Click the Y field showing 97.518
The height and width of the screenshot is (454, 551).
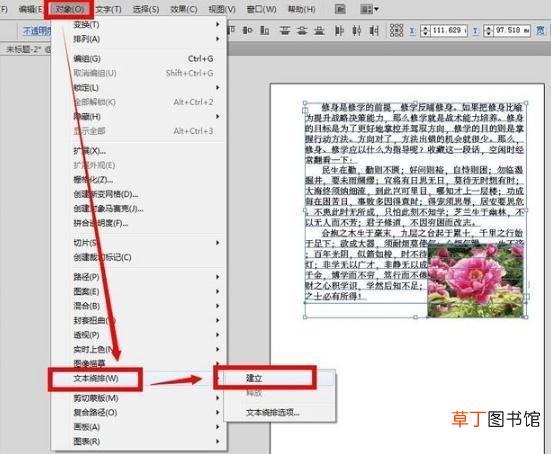click(x=512, y=31)
